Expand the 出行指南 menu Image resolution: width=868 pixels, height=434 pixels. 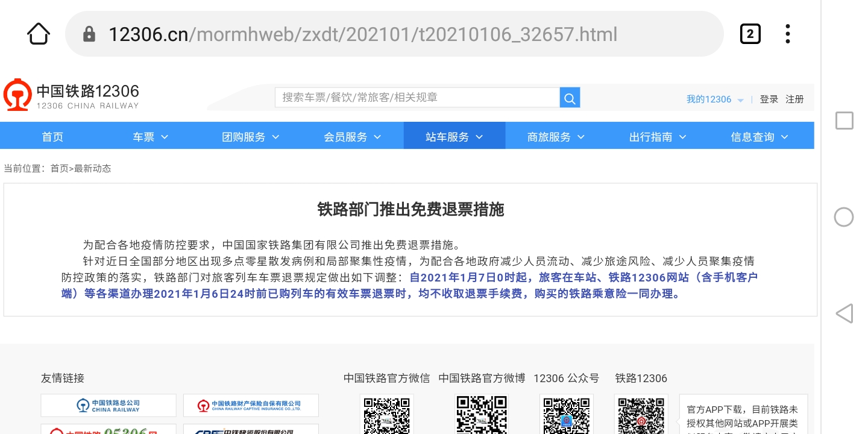tap(658, 137)
